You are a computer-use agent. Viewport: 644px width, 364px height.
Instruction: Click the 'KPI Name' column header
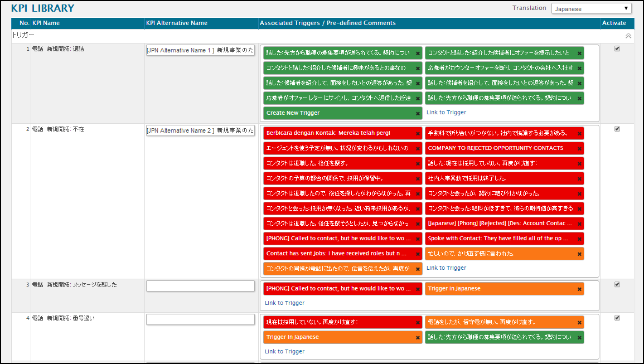click(x=46, y=23)
